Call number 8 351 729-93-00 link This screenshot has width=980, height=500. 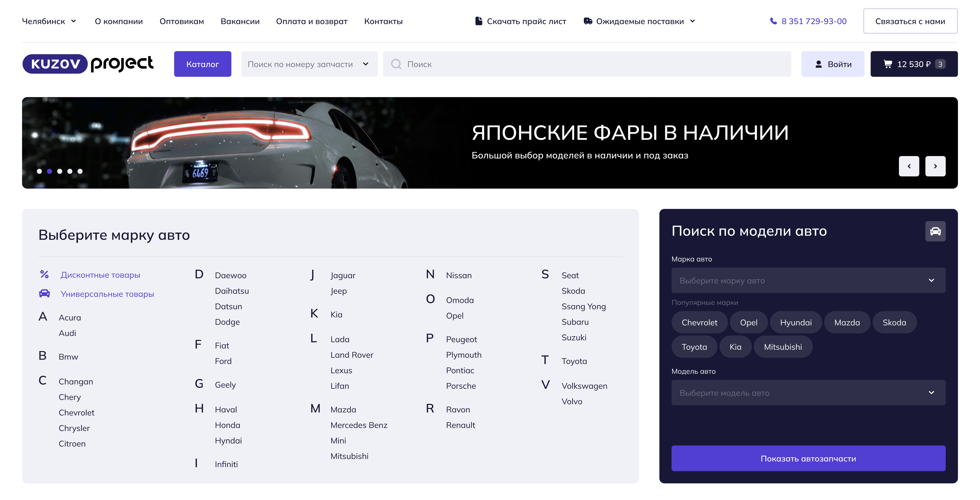point(814,21)
